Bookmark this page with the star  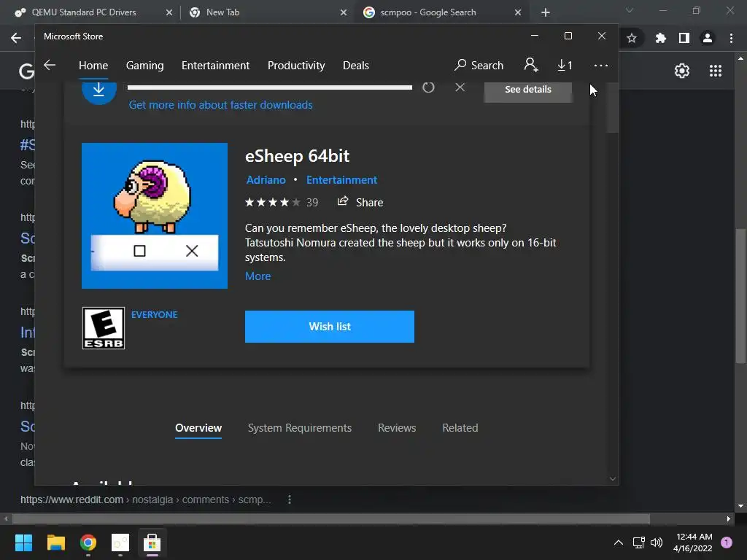(x=632, y=38)
